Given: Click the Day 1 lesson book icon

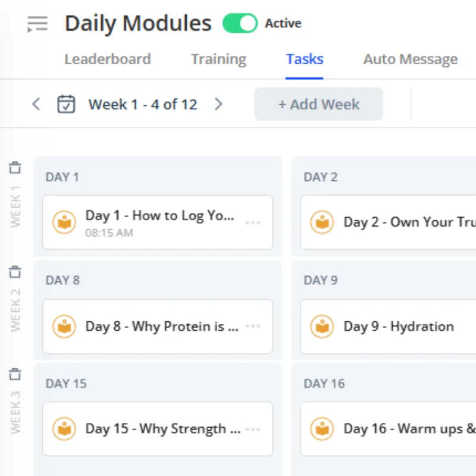Looking at the screenshot, I should [64, 222].
